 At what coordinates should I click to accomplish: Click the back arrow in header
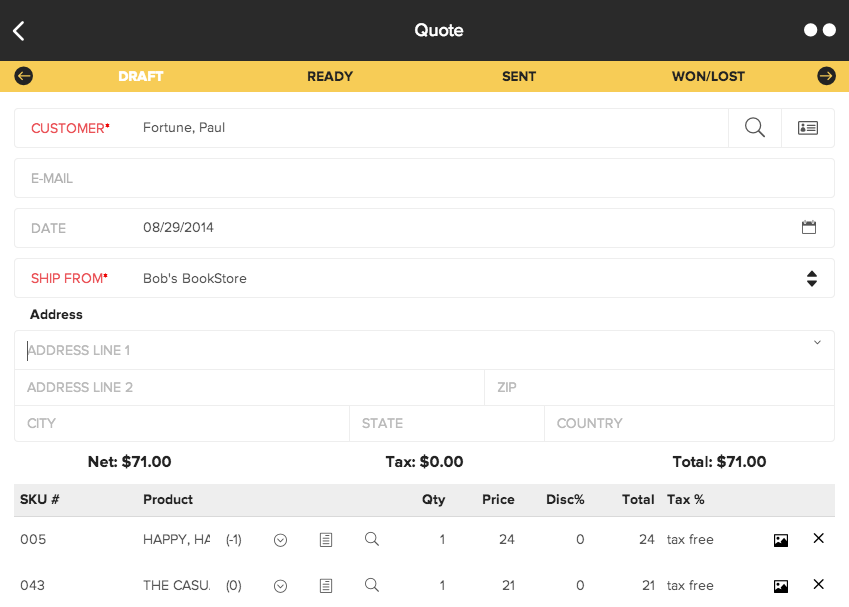(x=19, y=31)
